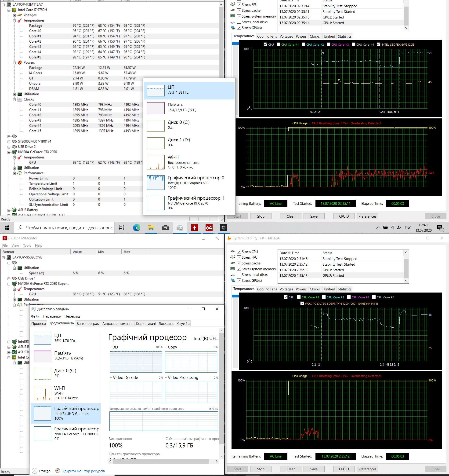
Task: Click the computer icon beside LAPTOP-9502COVB
Action: (x=9, y=257)
